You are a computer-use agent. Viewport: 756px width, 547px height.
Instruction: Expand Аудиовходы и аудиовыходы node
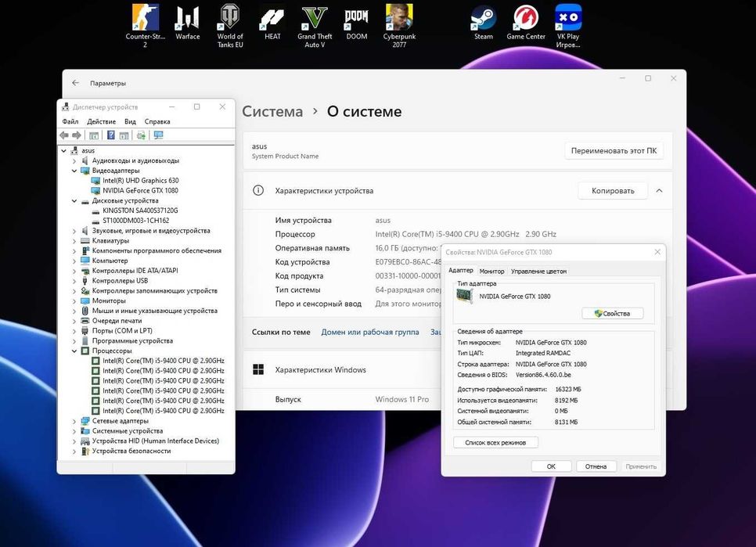(x=74, y=161)
